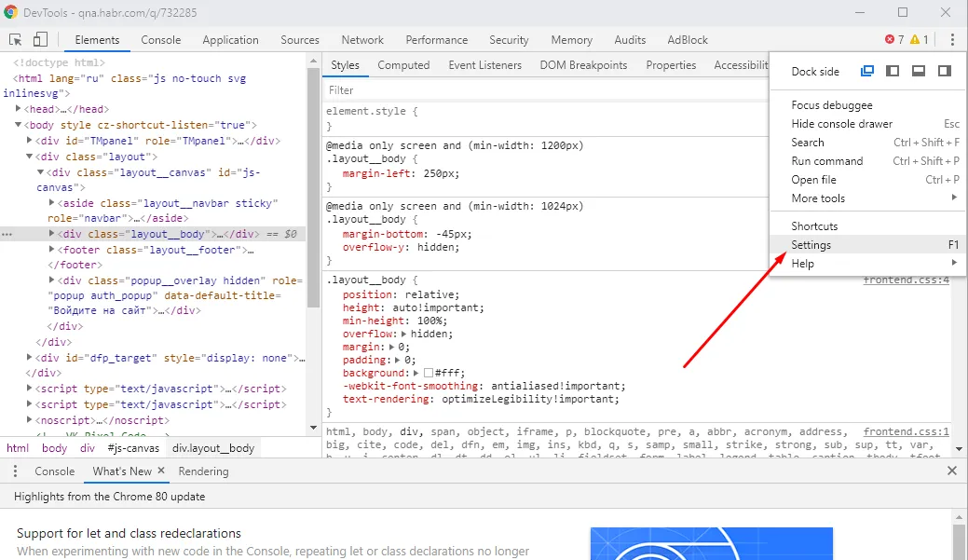Screen dimensions: 968x560
Task: Select dock to right icon
Action: 945,71
